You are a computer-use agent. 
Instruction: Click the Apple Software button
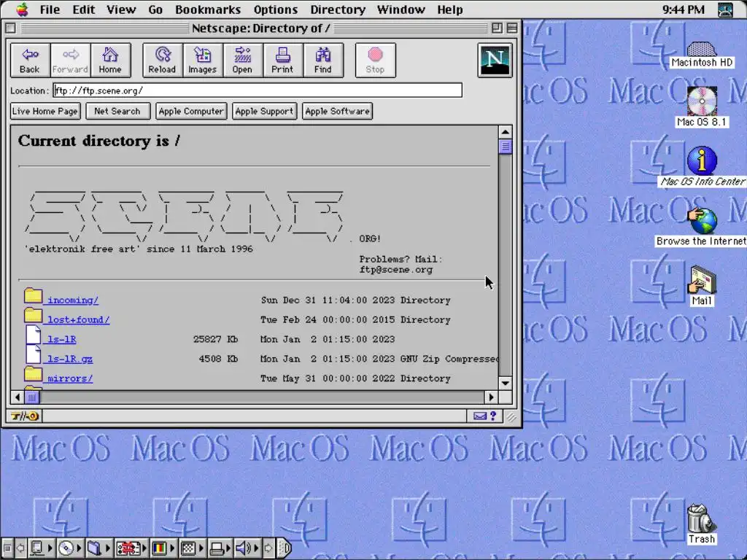point(337,112)
